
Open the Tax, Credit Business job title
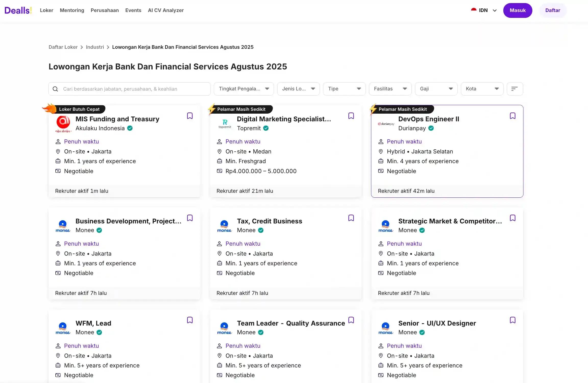coord(269,221)
